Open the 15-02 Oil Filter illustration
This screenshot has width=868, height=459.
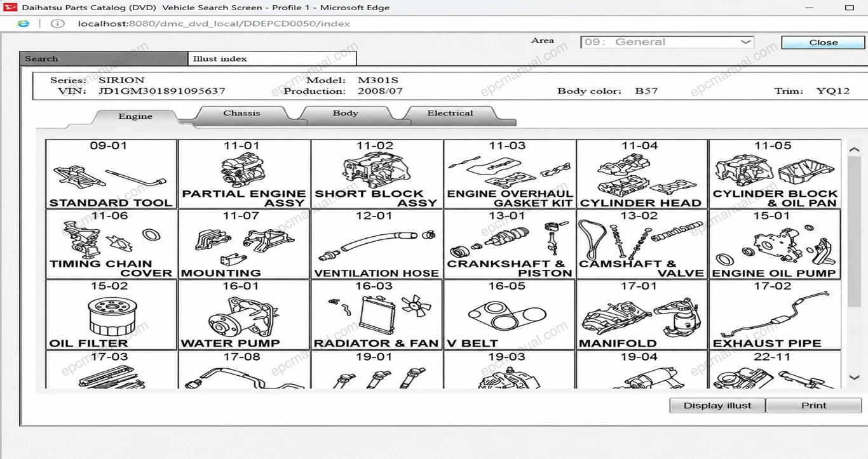(111, 315)
